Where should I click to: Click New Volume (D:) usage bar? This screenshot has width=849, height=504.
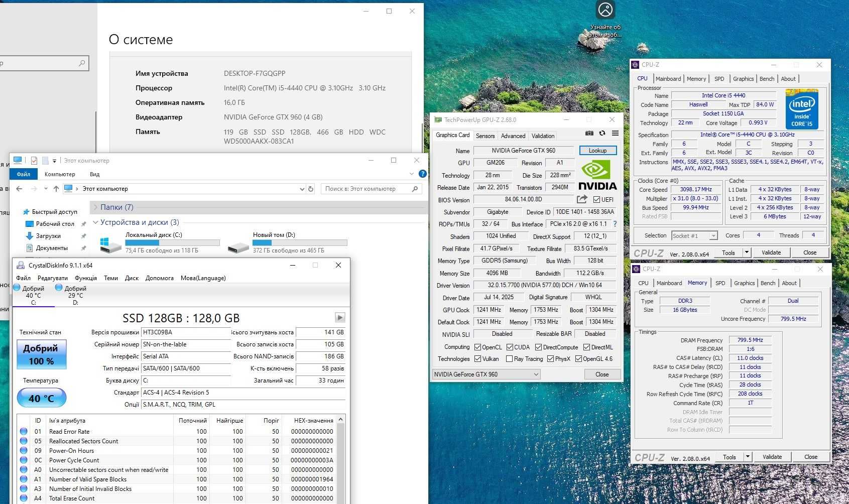coord(300,242)
